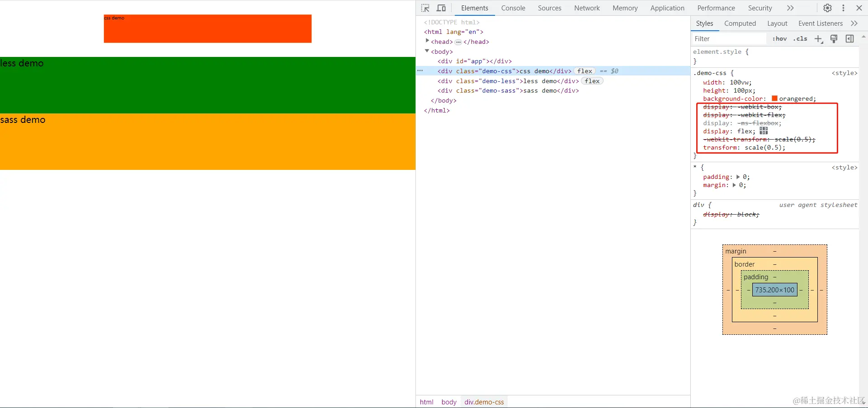This screenshot has width=868, height=408.
Task: Select the demo-sass div node
Action: click(x=508, y=91)
